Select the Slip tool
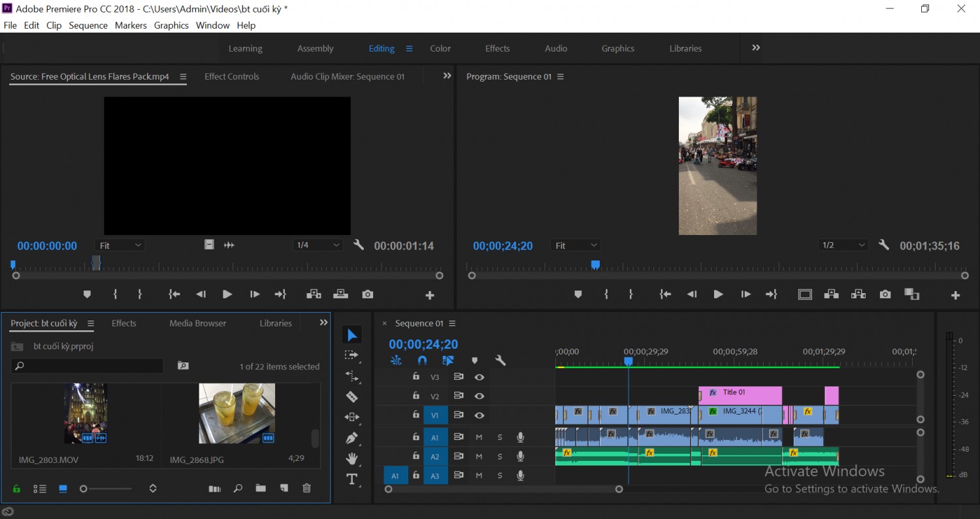Image resolution: width=980 pixels, height=519 pixels. pos(352,417)
